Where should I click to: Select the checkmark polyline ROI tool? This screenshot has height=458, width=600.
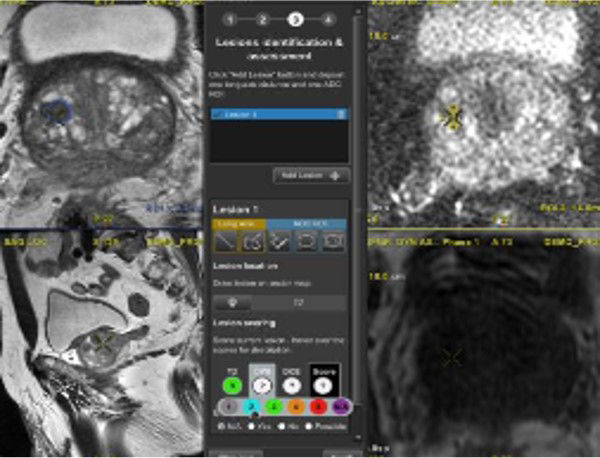[x=279, y=241]
